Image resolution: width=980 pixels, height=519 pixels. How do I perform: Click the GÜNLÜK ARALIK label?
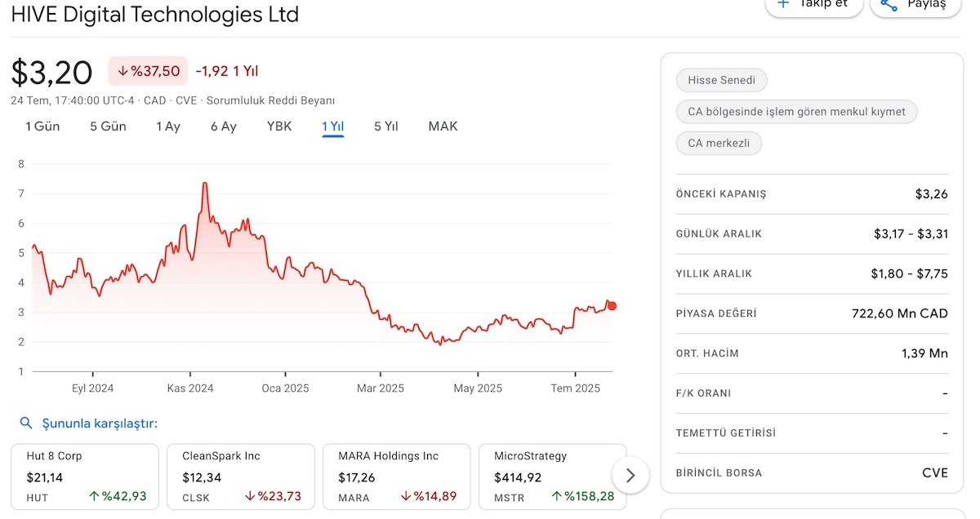719,234
